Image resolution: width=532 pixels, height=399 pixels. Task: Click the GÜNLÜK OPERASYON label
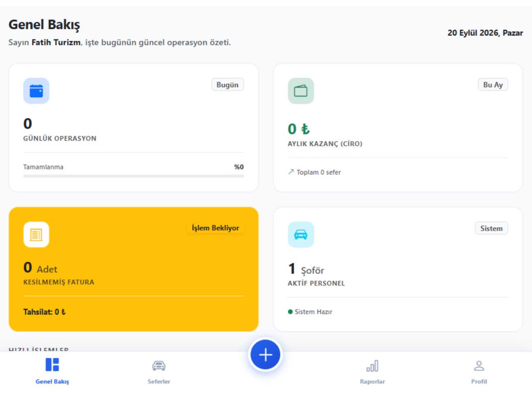click(60, 138)
